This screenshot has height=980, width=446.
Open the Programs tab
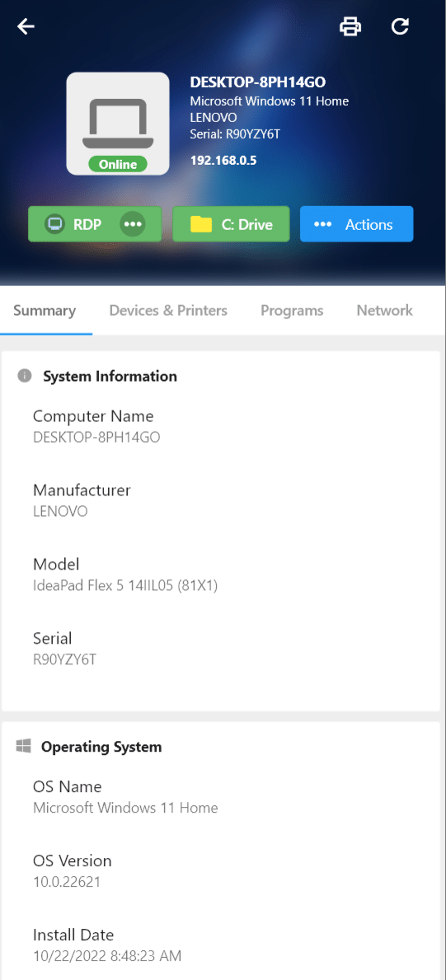(x=292, y=311)
